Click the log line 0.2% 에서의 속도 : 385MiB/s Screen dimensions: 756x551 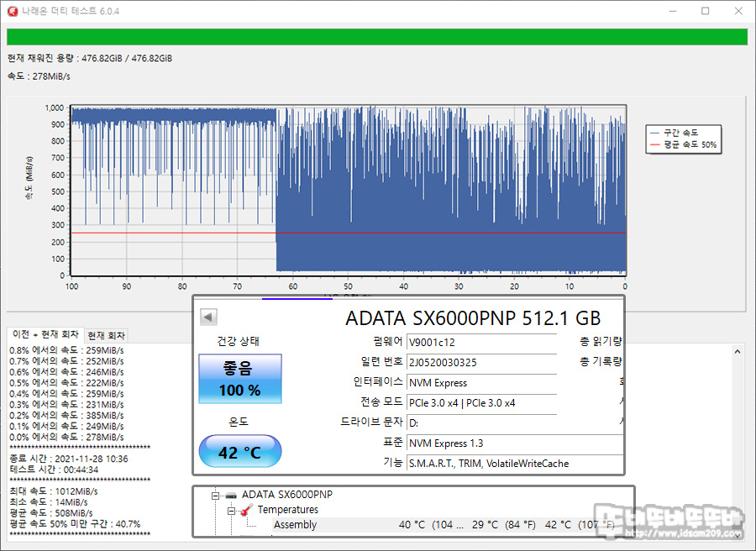point(66,416)
